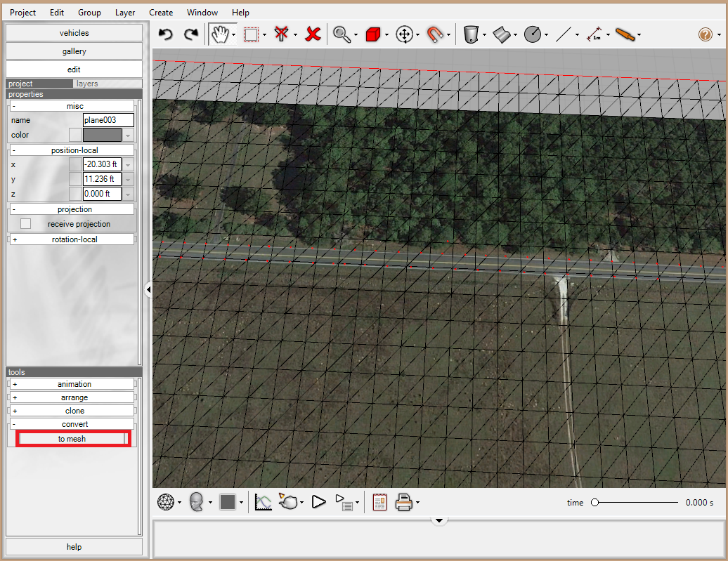Select the magnifier zoom tool
Screen dimensions: 728x561
click(342, 34)
